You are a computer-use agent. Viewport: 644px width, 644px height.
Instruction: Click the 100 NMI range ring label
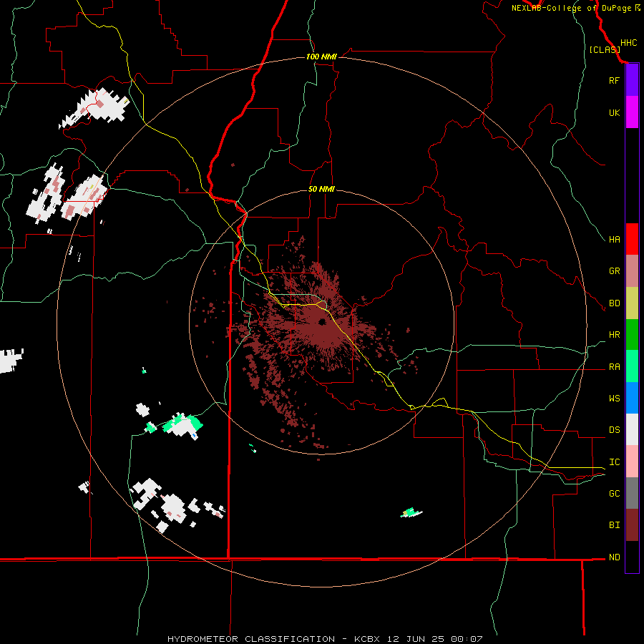tap(321, 57)
